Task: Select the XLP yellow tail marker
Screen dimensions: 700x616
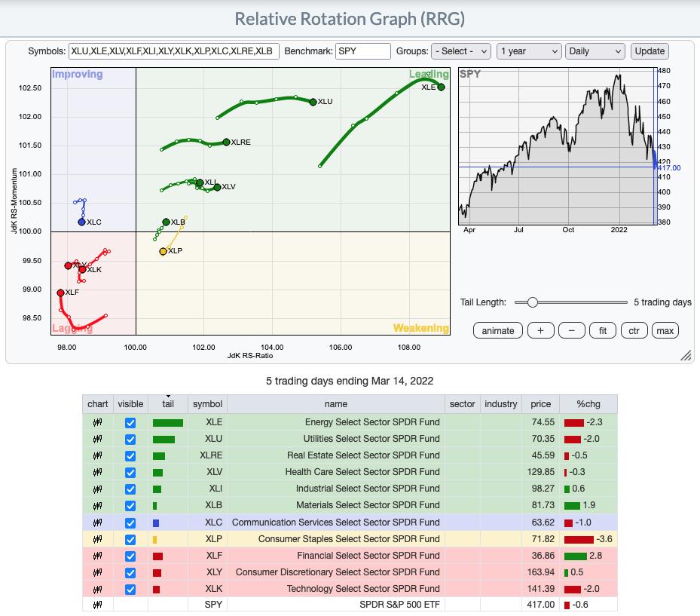Action: pos(155,540)
